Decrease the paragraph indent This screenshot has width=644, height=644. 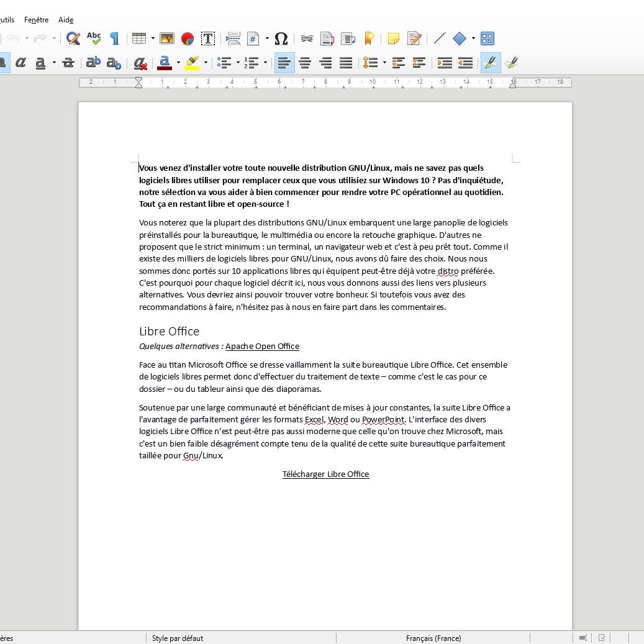point(465,63)
